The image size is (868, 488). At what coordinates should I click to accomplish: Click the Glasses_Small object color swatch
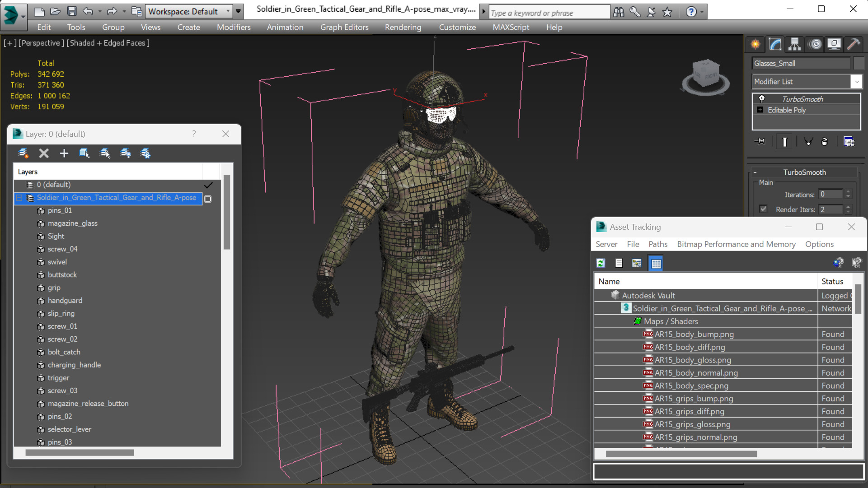(x=859, y=63)
